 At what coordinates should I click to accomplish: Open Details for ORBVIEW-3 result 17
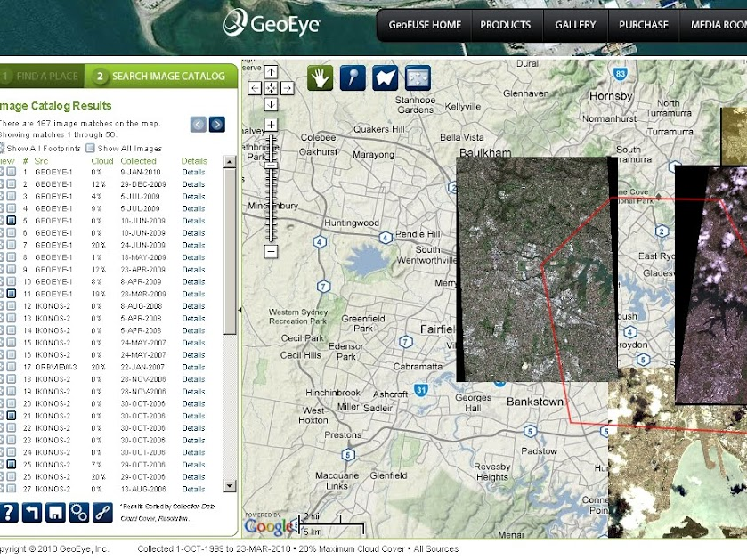[193, 367]
